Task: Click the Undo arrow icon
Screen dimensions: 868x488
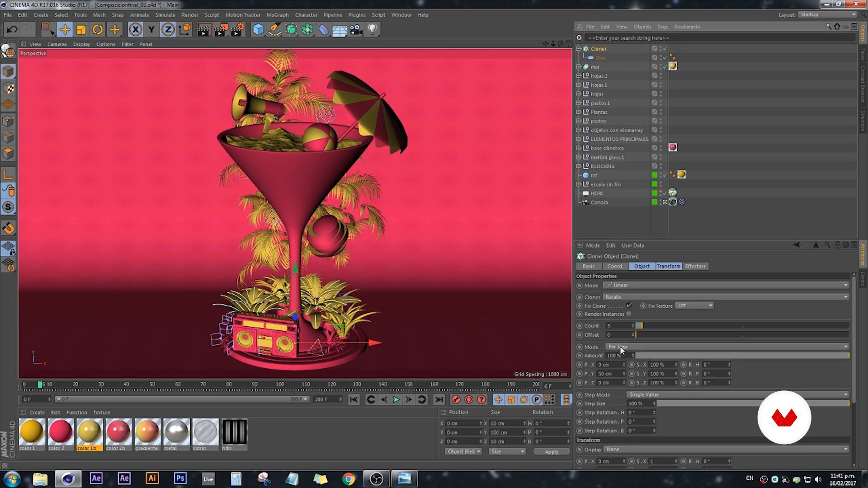Action: pyautogui.click(x=12, y=30)
